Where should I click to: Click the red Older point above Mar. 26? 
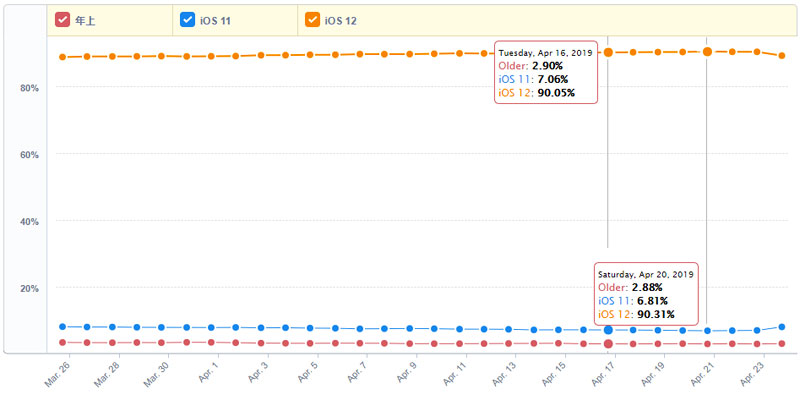(x=62, y=342)
